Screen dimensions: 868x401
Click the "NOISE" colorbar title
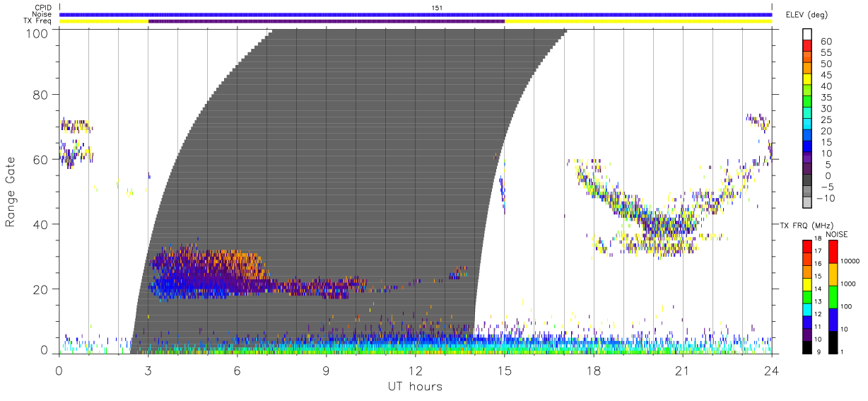[837, 234]
